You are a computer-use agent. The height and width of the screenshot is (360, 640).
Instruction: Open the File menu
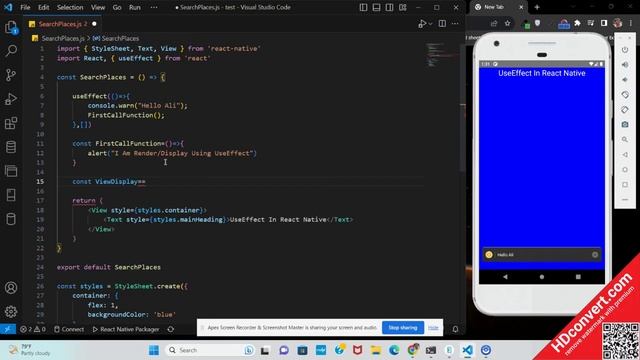25,7
